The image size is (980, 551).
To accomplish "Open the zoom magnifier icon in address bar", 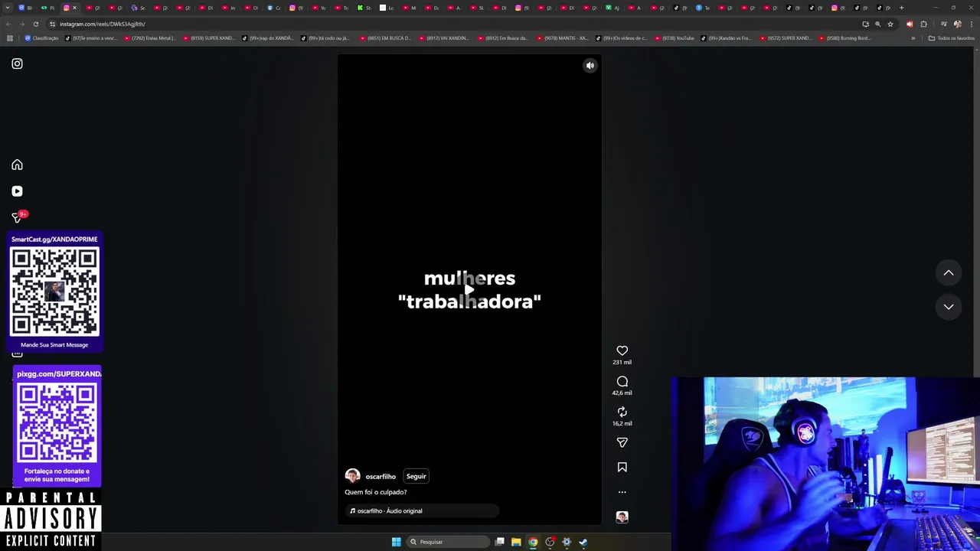I will (877, 24).
